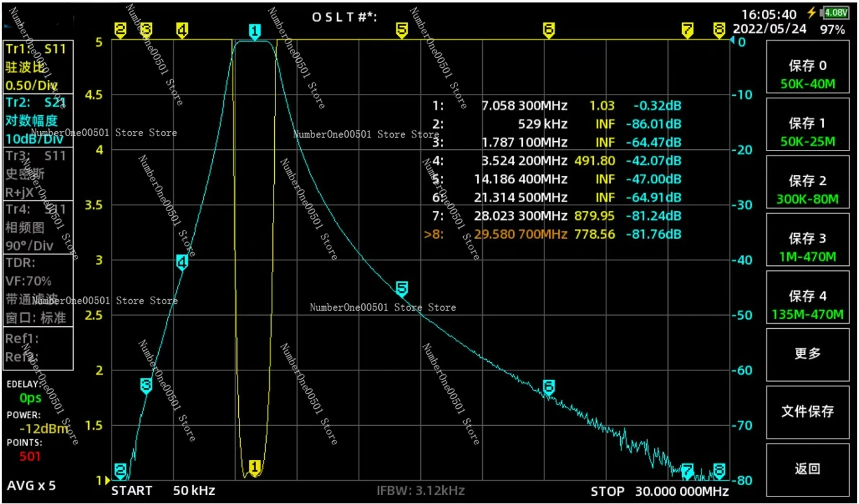Select cyan marker 5 on the S21 curve
Image resolution: width=859 pixels, height=504 pixels.
pyautogui.click(x=401, y=289)
